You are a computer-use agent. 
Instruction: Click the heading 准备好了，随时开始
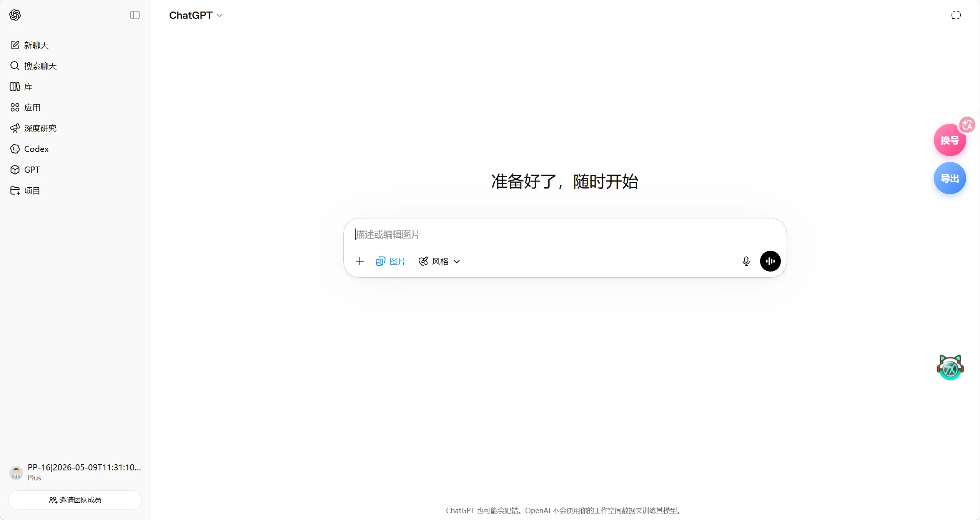565,181
